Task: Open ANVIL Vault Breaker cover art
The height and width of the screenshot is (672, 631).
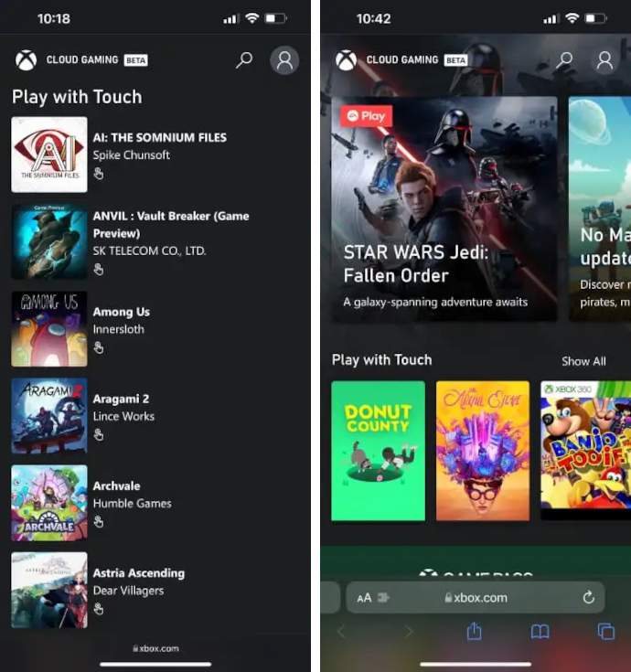Action: tap(49, 241)
